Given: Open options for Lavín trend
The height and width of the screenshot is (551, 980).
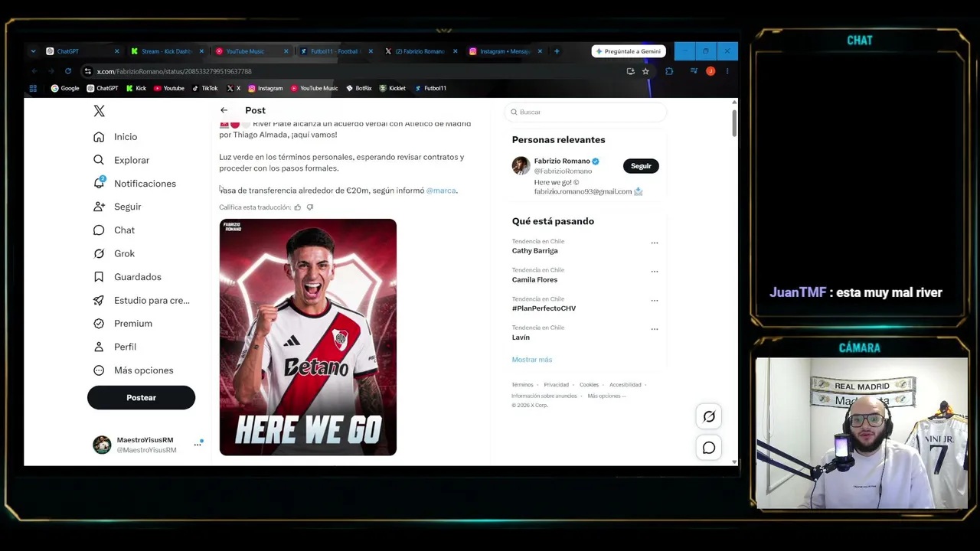Looking at the screenshot, I should click(x=655, y=329).
